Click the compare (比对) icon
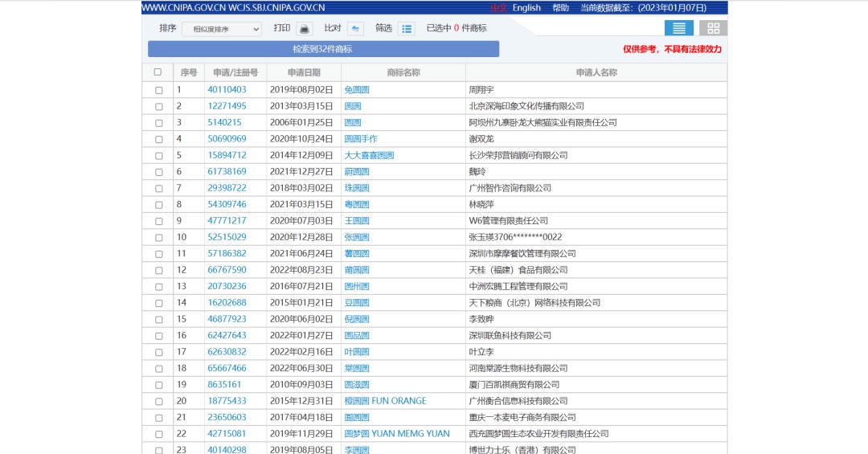Viewport: 868px width, 454px height. 355,29
